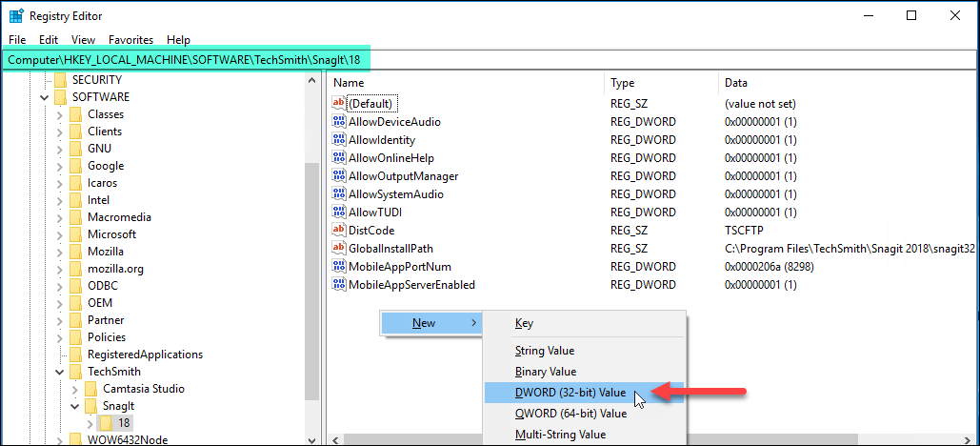The width and height of the screenshot is (980, 446).
Task: Click the AllowDeviceAudio DWORD value icon
Action: point(338,122)
